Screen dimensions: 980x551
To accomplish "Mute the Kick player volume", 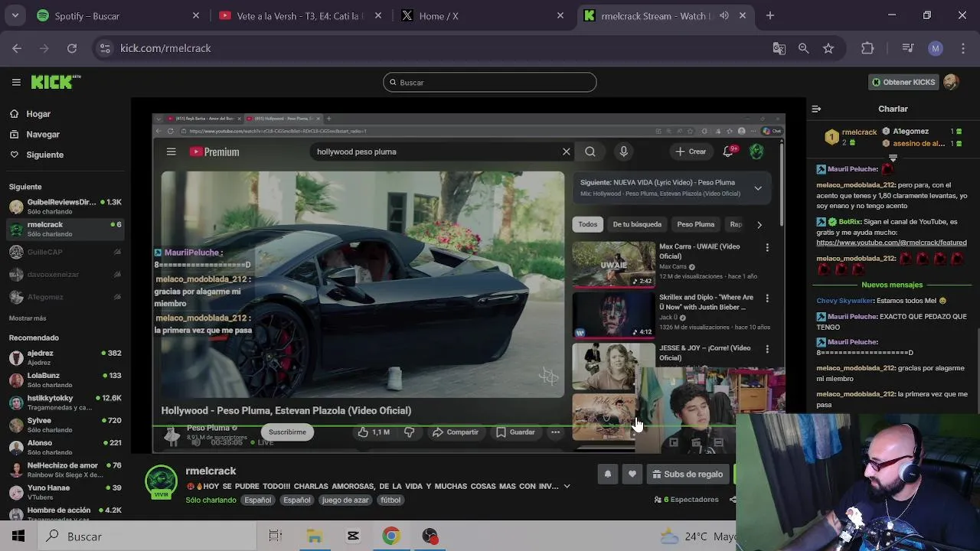I will (x=196, y=442).
